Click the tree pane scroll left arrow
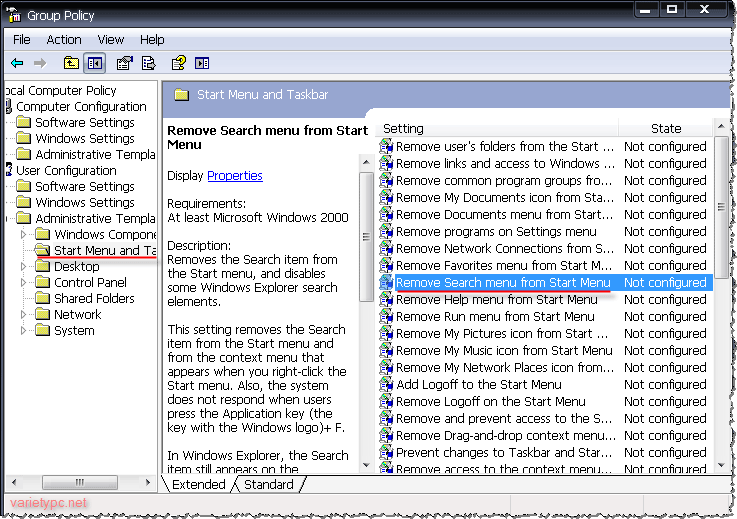 (x=14, y=482)
